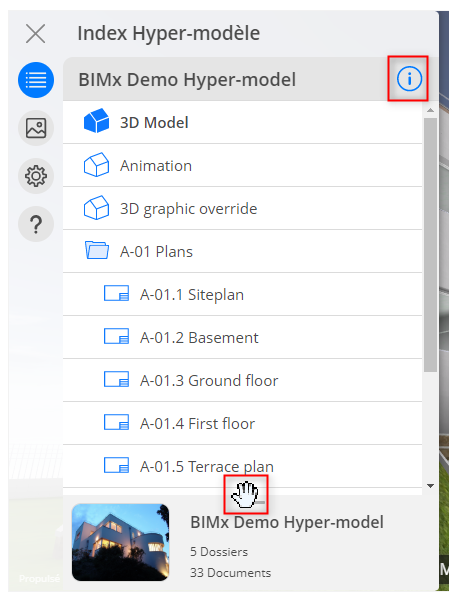The image size is (449, 601).
Task: Open the help question mark icon
Action: click(36, 224)
